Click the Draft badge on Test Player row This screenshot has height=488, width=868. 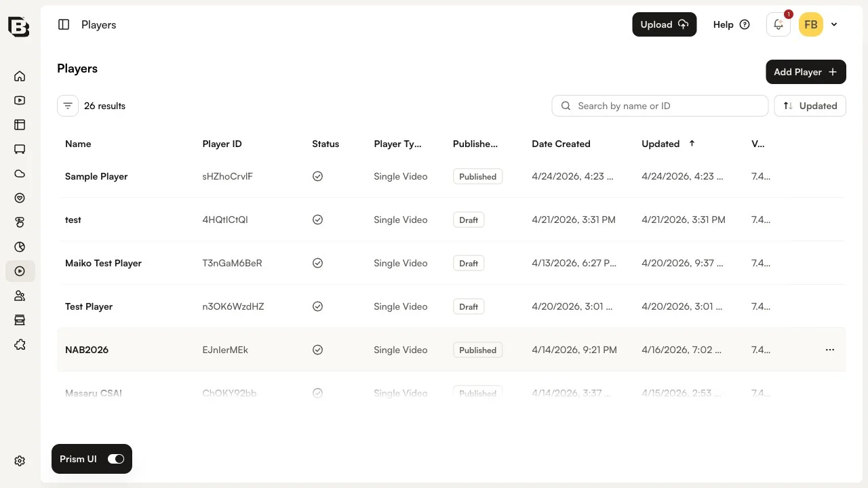pyautogui.click(x=469, y=306)
